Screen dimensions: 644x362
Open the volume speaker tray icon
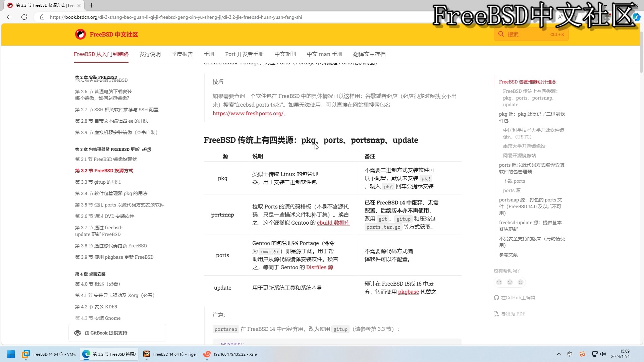(603, 354)
